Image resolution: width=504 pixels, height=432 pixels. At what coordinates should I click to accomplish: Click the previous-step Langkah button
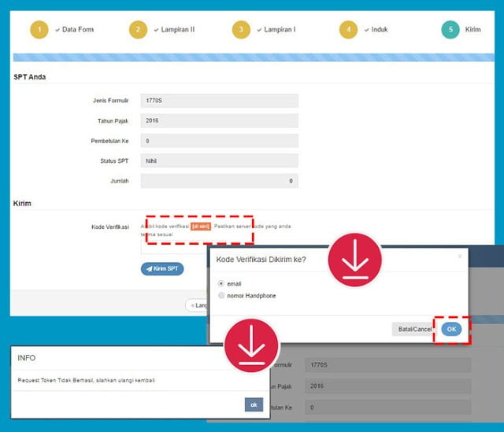tap(198, 305)
